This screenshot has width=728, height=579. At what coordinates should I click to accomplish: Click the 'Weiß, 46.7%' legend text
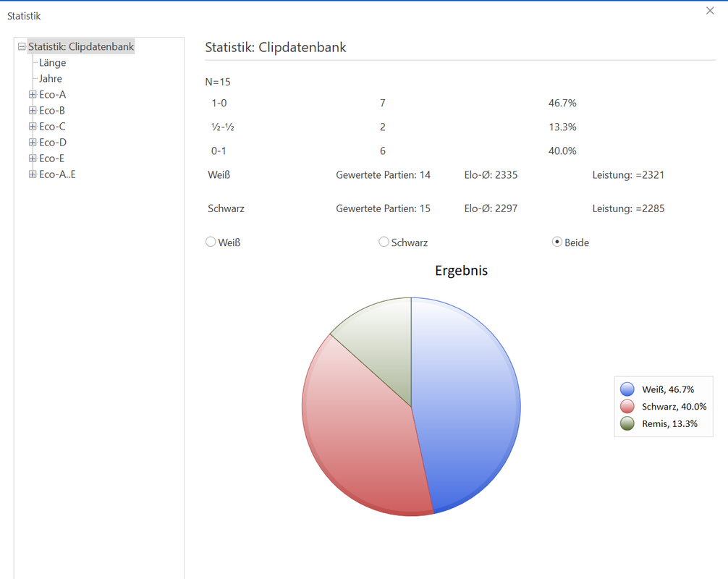point(668,389)
